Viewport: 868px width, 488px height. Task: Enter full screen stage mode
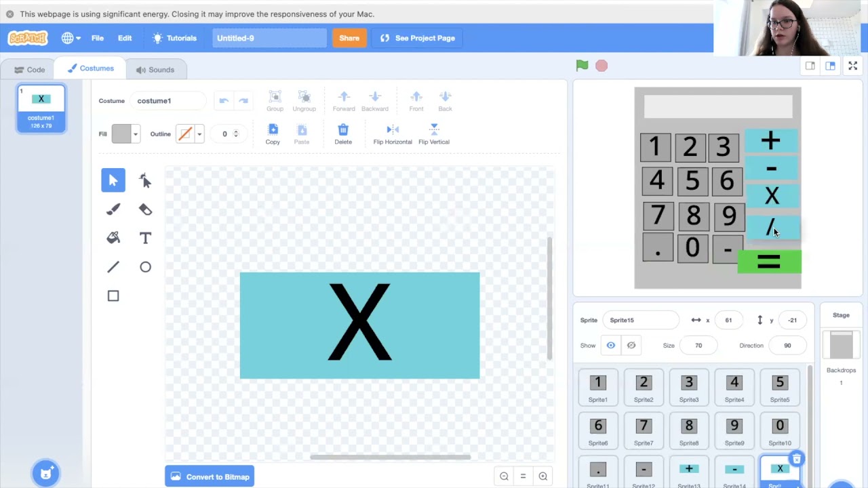(x=853, y=66)
